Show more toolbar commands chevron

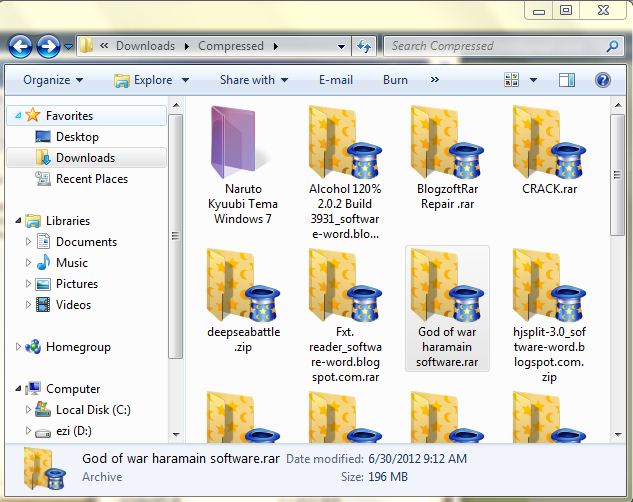[434, 79]
